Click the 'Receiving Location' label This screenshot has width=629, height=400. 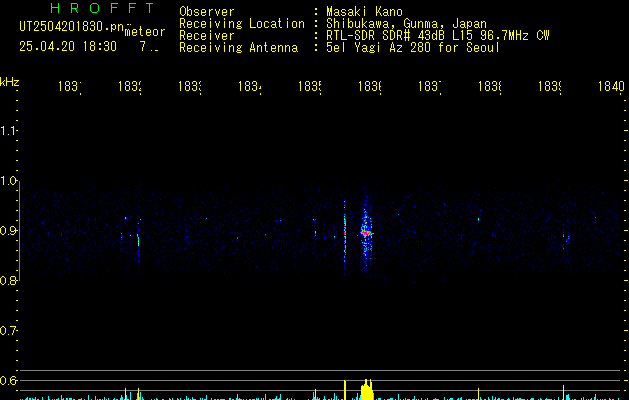(x=242, y=24)
